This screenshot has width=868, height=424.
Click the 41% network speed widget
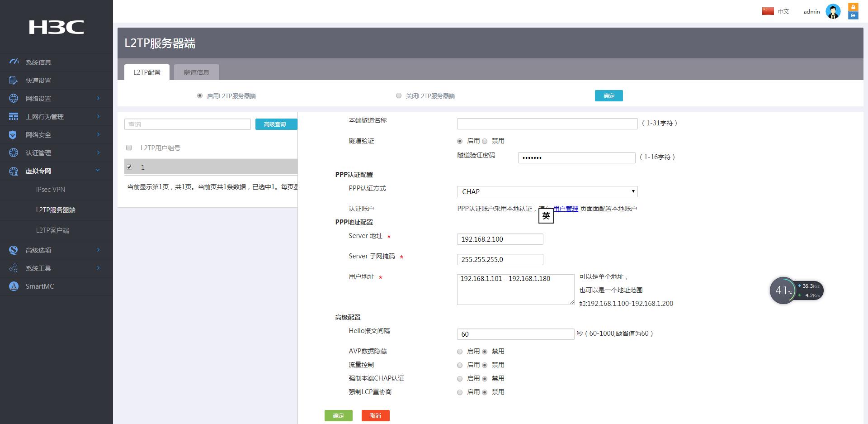click(x=796, y=291)
